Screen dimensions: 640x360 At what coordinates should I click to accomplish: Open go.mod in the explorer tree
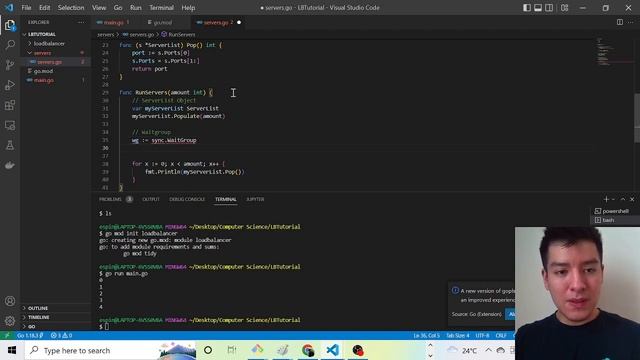43,71
